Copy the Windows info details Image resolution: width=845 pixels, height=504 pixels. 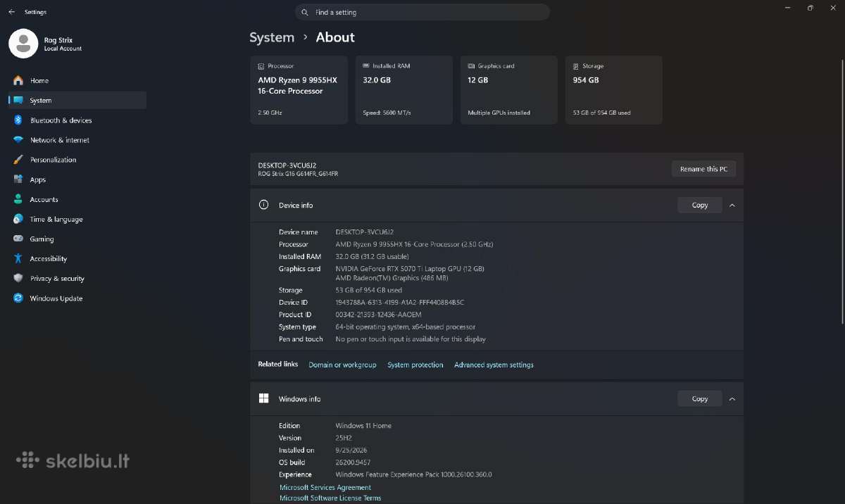[700, 398]
